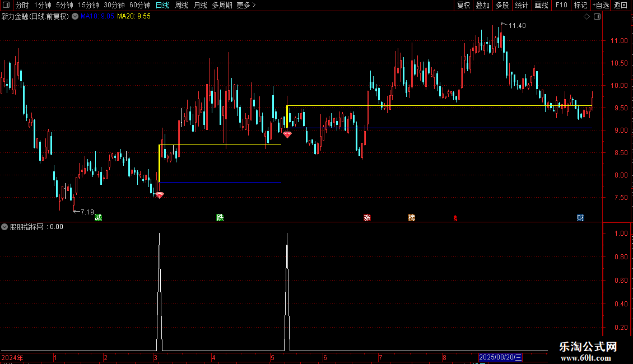The image size is (633, 364).
Task: Click the first yellow vertical signal bar
Action: (x=160, y=164)
